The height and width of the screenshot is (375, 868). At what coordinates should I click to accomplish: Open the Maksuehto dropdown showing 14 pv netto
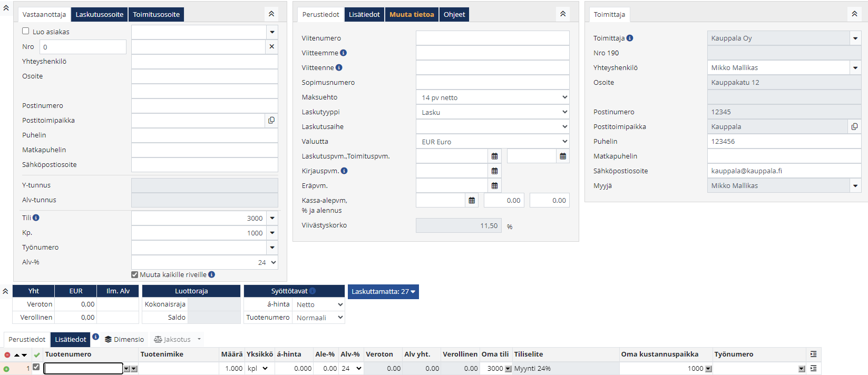pyautogui.click(x=492, y=97)
